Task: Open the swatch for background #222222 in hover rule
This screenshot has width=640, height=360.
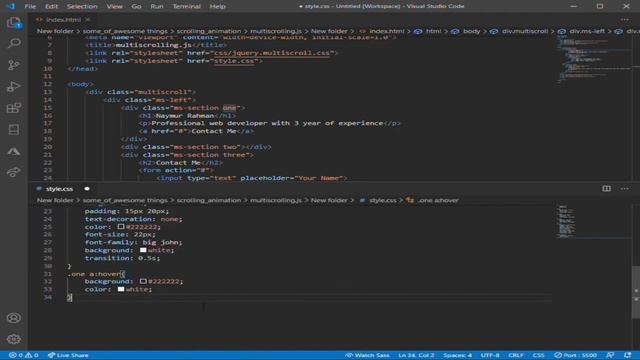Action: (x=143, y=281)
